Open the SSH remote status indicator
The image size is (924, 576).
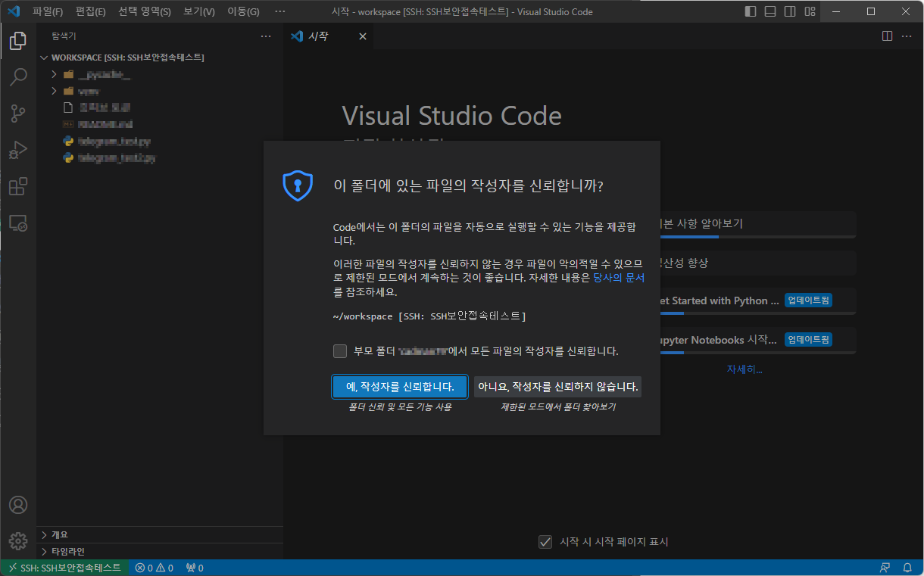tap(64, 568)
